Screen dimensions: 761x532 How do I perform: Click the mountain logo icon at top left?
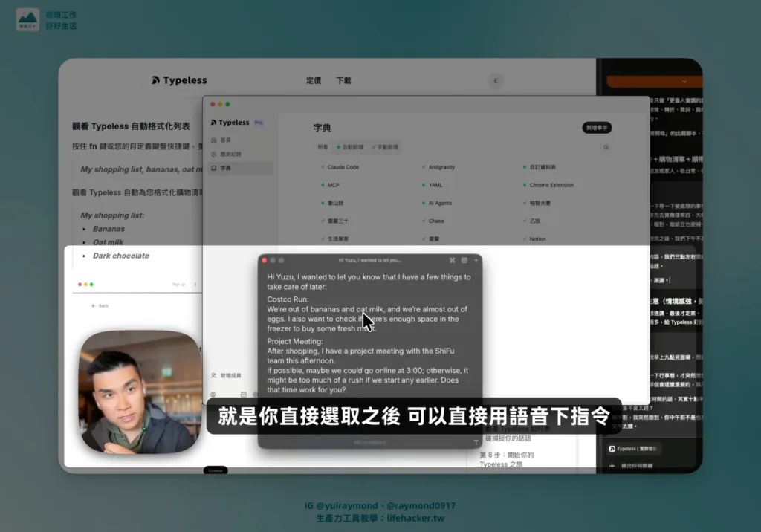click(x=28, y=21)
